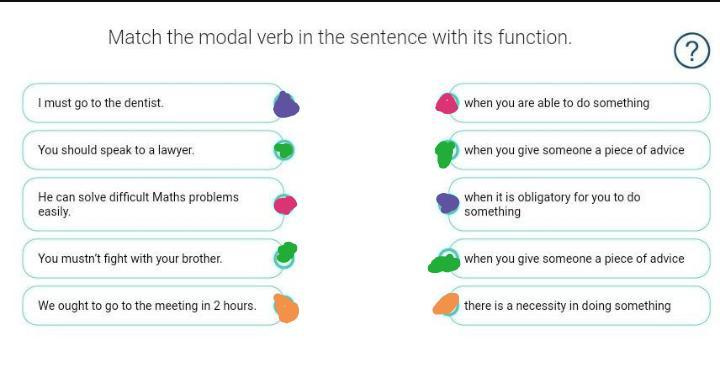Click pink dot next to 'able to do something'

[x=447, y=103]
